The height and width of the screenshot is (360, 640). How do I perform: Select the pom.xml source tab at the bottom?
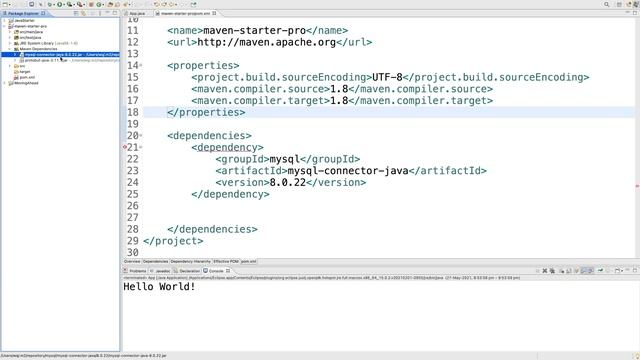point(248,262)
